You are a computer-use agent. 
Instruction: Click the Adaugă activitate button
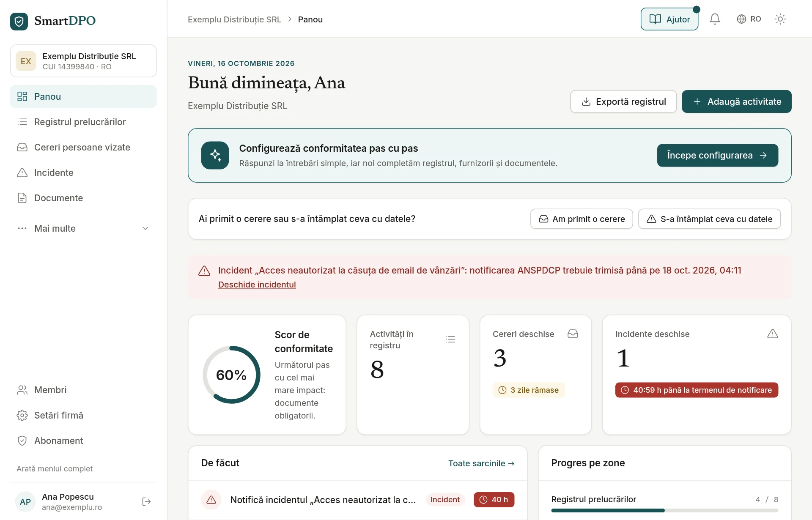point(736,101)
